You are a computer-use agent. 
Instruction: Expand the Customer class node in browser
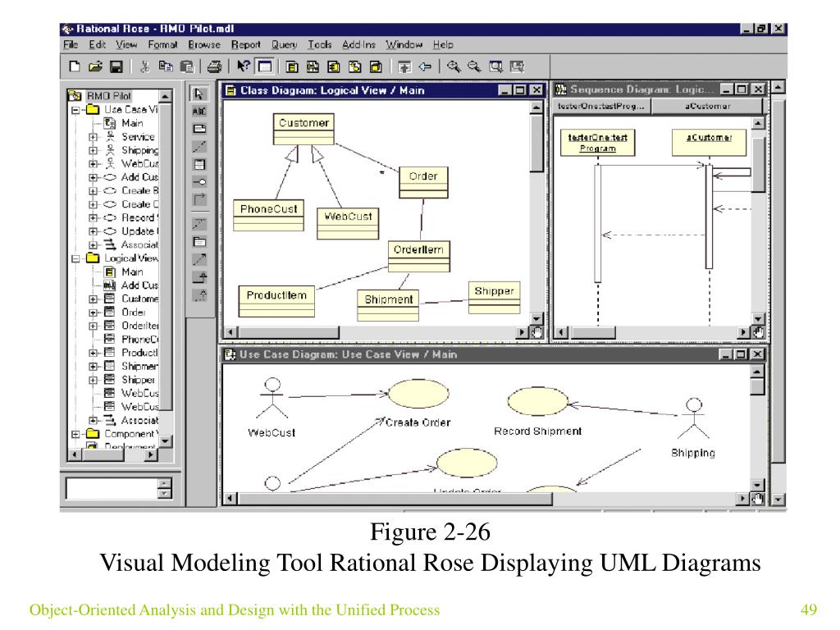[94, 299]
